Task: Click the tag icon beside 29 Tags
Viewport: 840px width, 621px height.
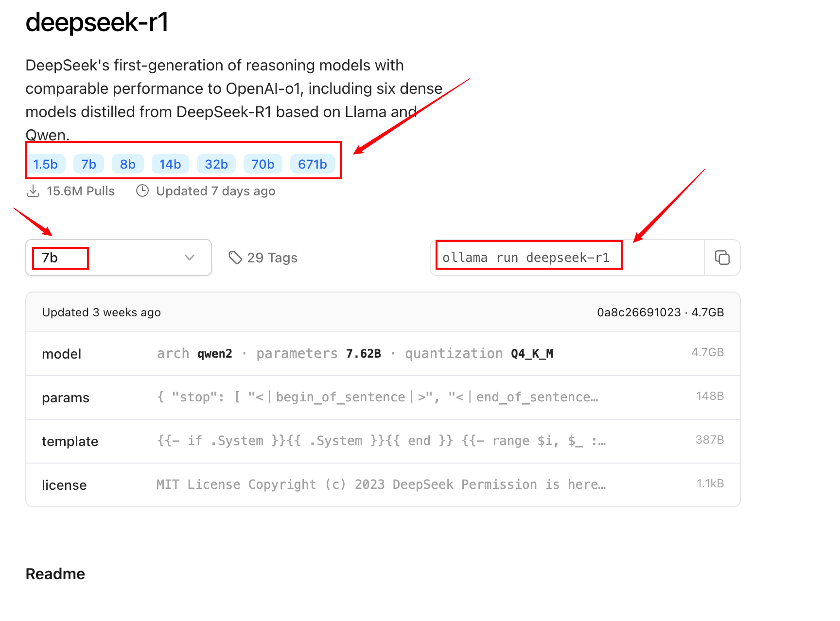Action: click(235, 258)
